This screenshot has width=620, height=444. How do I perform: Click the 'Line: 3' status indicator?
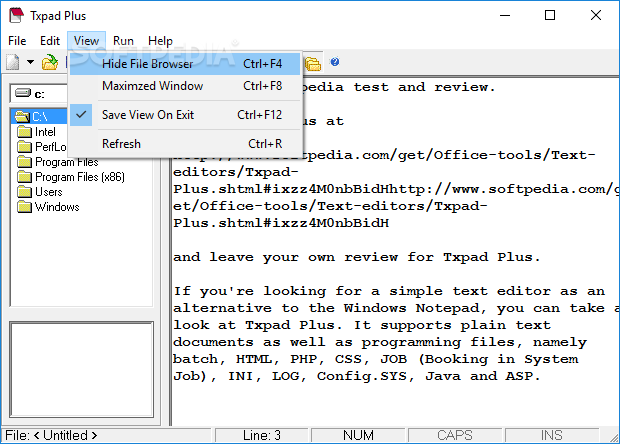(262, 435)
